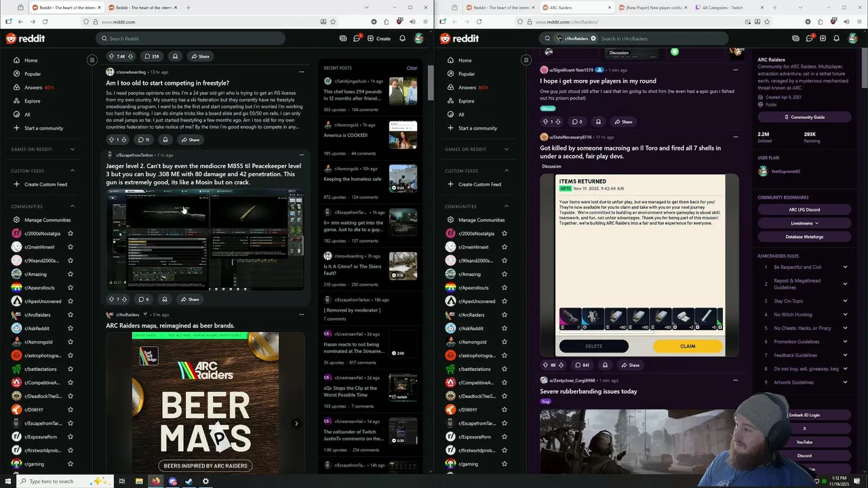
Task: Collapse the navigation sidebar in the right Reddit window
Action: click(526, 60)
